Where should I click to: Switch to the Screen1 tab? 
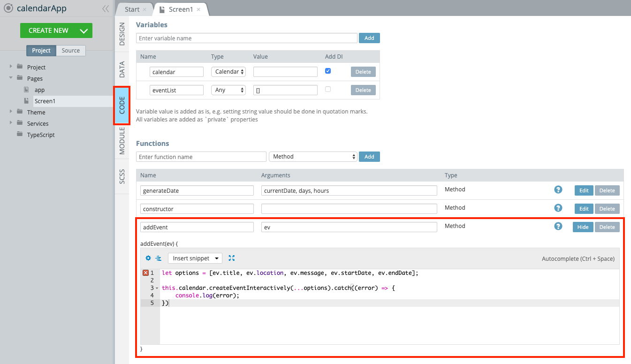pyautogui.click(x=181, y=9)
